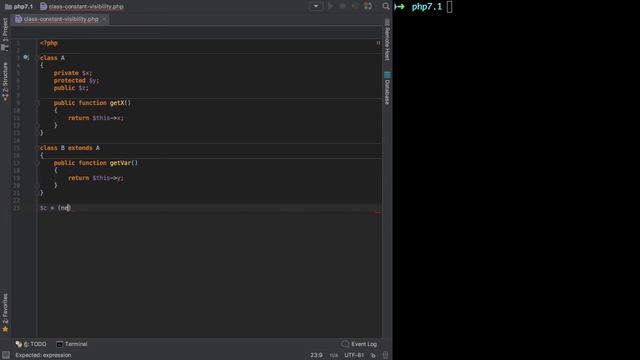Click the update project icon in toolbar
This screenshot has height=360, width=640.
pos(368,7)
